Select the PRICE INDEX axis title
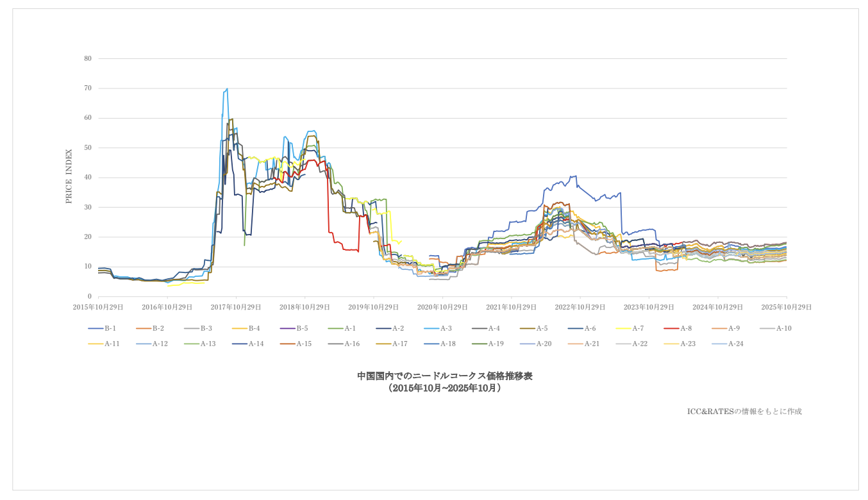 [69, 176]
